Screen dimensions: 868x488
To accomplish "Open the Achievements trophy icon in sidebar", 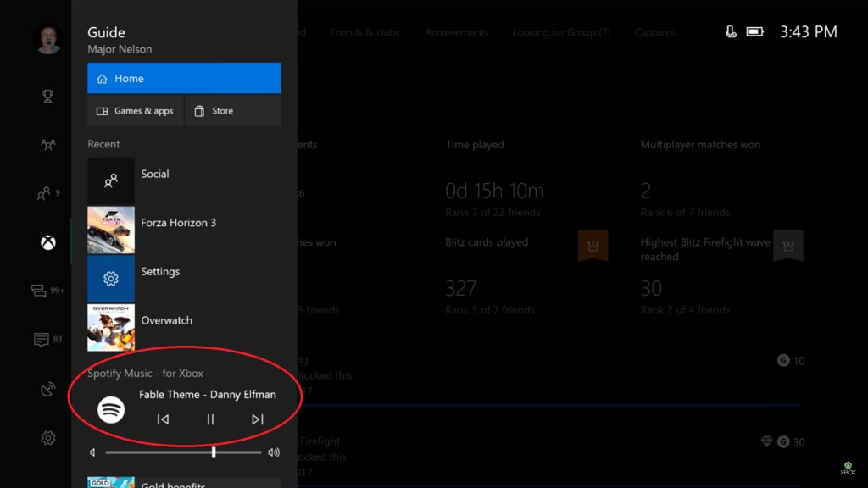I will tap(48, 96).
